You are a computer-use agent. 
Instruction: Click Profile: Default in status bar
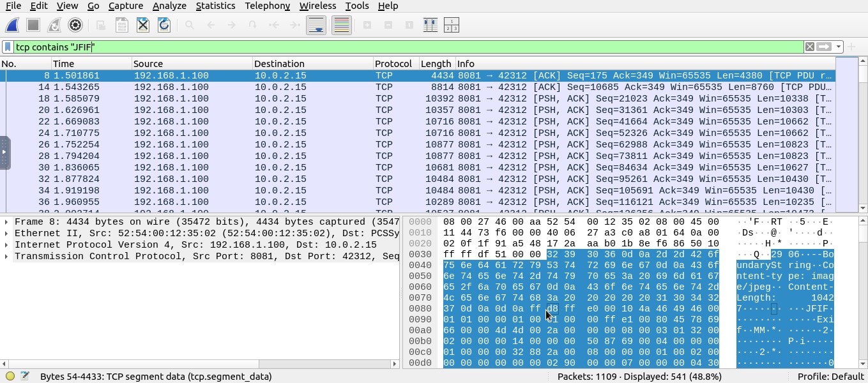[x=830, y=377]
